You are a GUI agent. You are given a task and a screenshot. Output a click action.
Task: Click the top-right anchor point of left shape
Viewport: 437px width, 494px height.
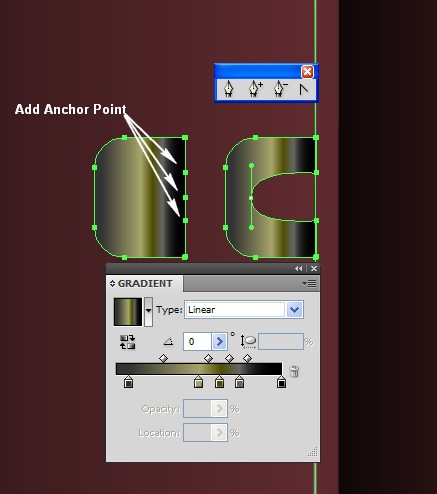(x=185, y=137)
